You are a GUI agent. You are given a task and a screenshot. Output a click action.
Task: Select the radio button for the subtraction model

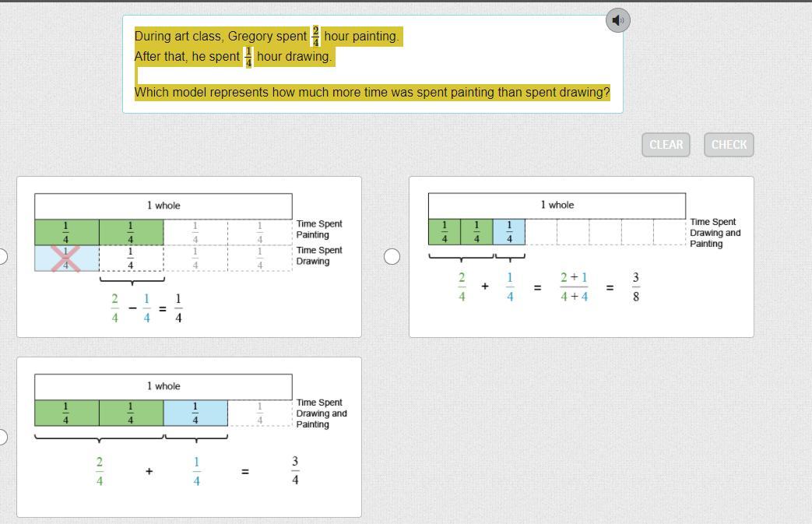tap(2, 257)
